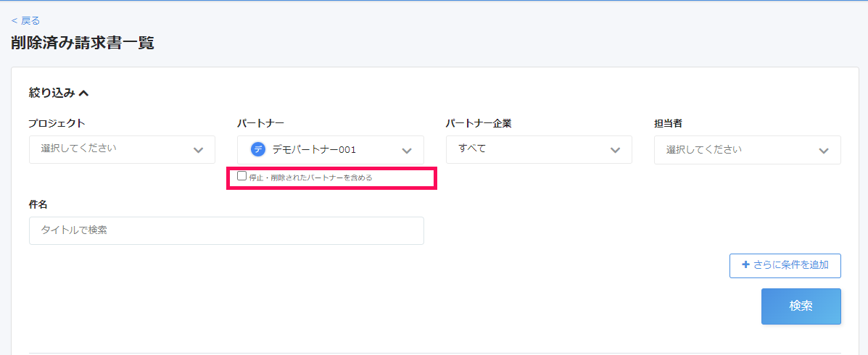Open the パートナー企業 dropdown
Viewport: 868px width, 355px height.
pyautogui.click(x=539, y=150)
